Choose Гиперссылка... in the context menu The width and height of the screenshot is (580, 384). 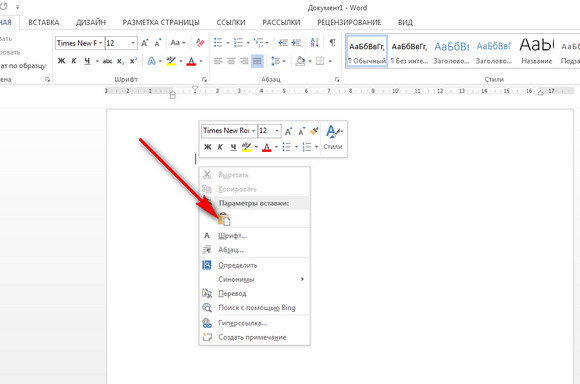pos(254,323)
